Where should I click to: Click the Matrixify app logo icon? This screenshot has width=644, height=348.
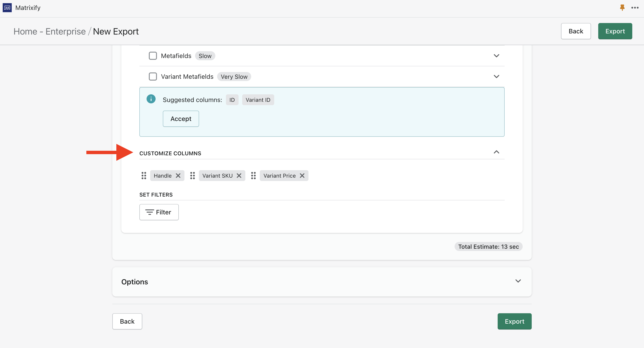[x=7, y=8]
